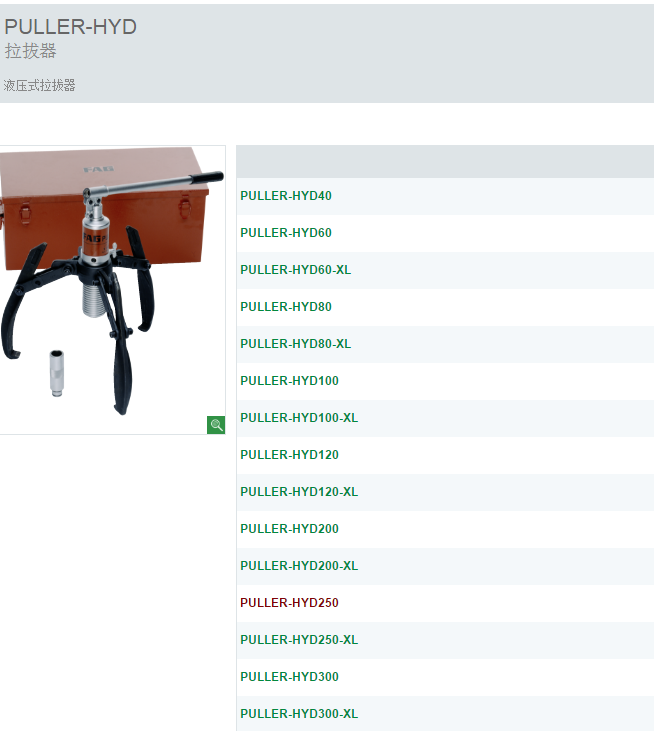The width and height of the screenshot is (654, 731).
Task: Open the PULLER-HYD60 product link
Action: point(286,233)
